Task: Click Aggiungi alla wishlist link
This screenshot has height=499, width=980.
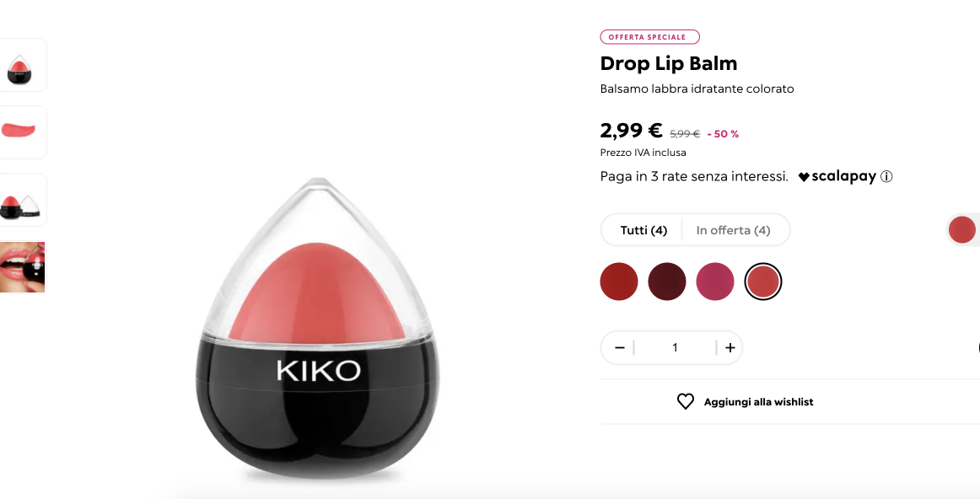Action: [x=758, y=402]
